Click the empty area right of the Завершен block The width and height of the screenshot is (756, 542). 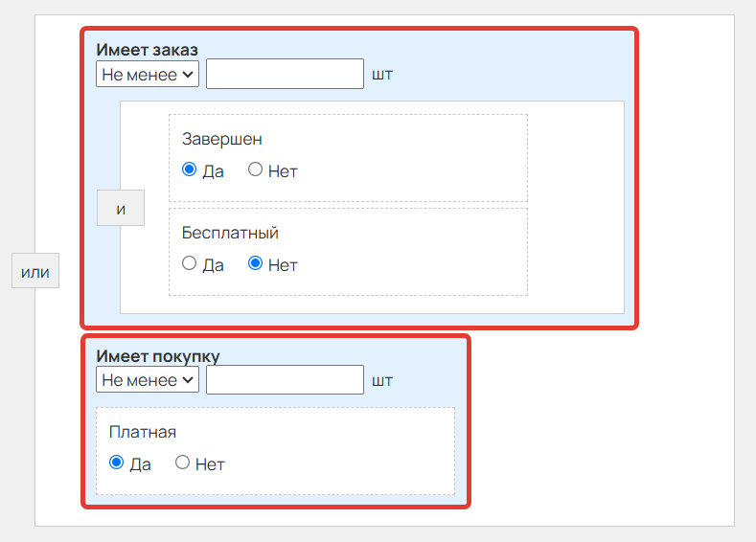coord(576,158)
